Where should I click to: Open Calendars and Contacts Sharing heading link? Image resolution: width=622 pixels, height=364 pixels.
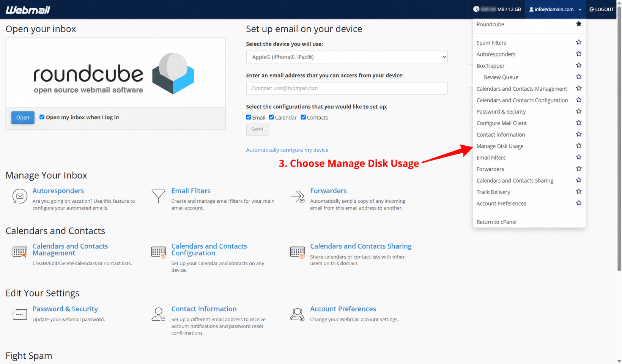361,246
